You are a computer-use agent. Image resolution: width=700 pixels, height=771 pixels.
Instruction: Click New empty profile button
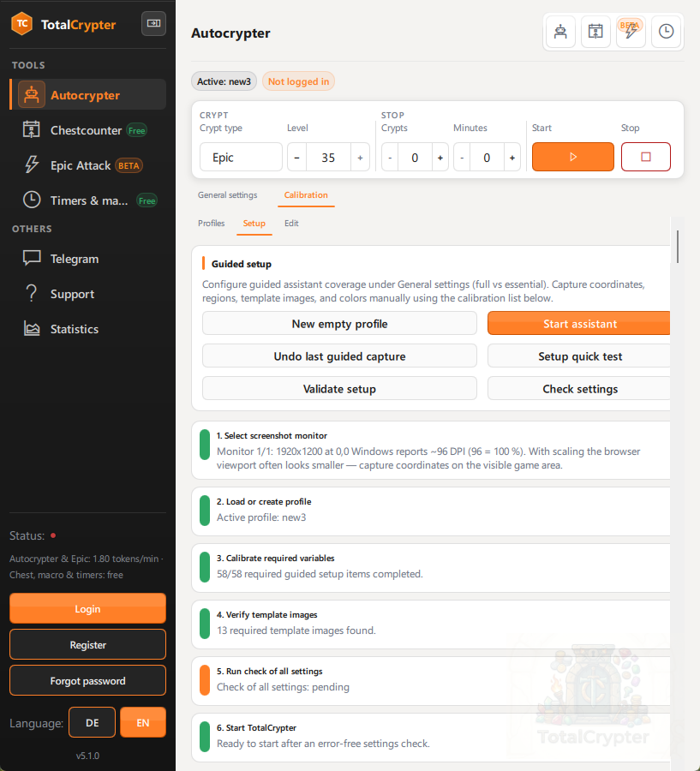coord(339,324)
